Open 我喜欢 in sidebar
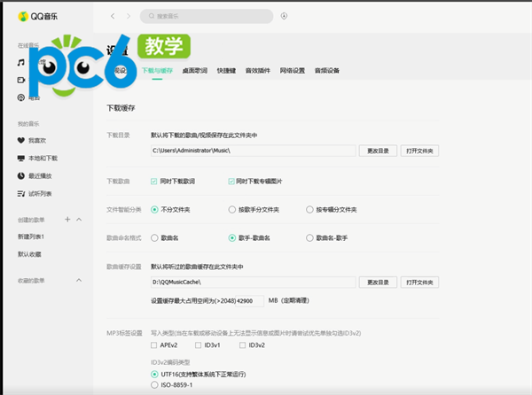 pos(37,140)
